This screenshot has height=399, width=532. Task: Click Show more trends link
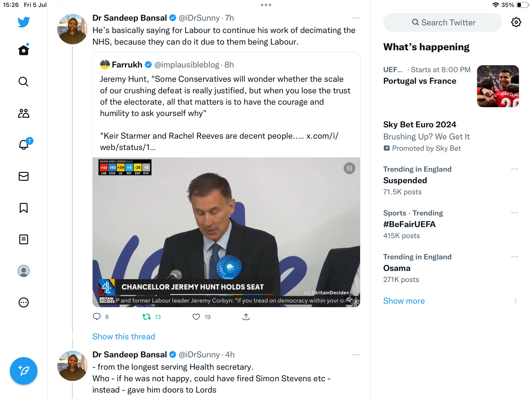(x=404, y=301)
